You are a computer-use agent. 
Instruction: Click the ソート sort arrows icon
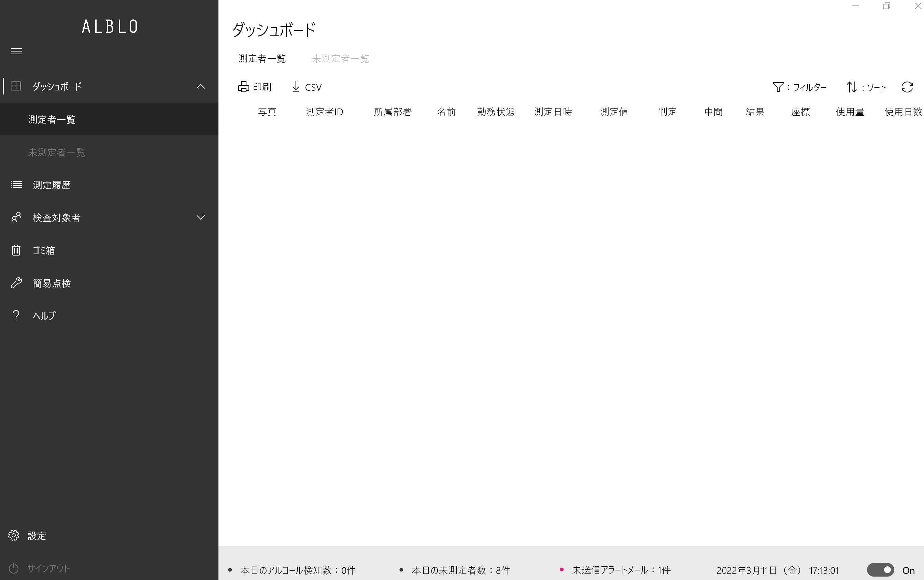click(852, 87)
